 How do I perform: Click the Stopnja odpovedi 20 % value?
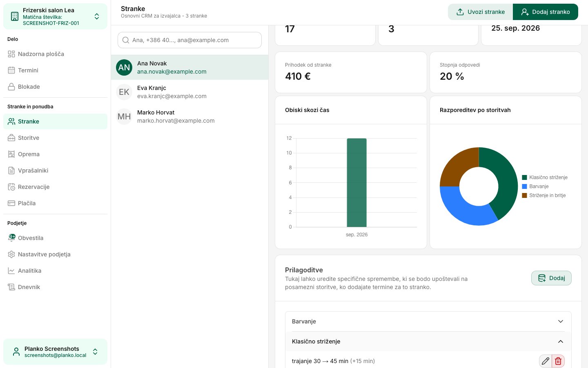coord(452,76)
